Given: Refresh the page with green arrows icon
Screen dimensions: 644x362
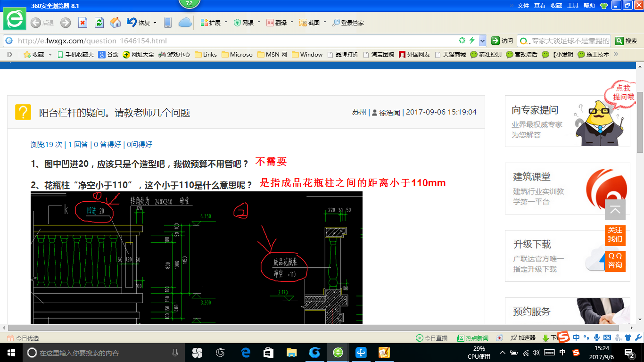Looking at the screenshot, I should click(99, 23).
